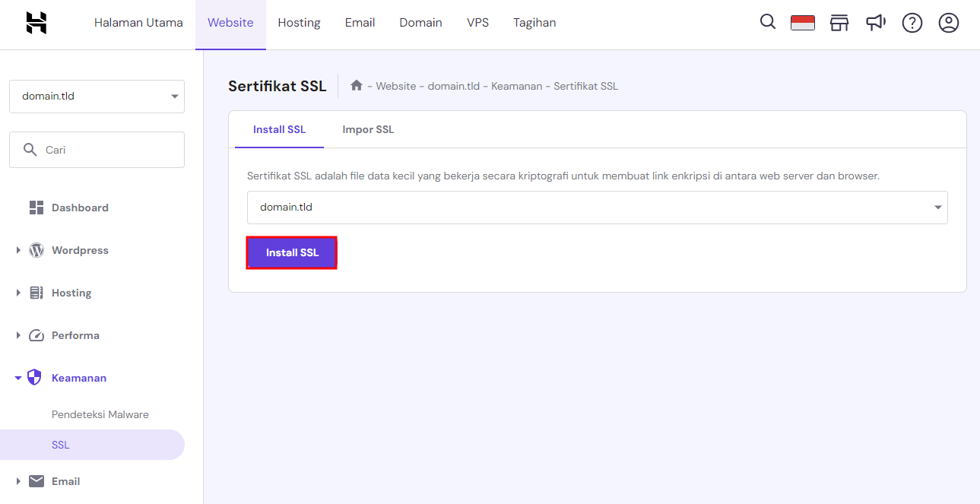Click the Install SSL button
This screenshot has width=980, height=504.
291,252
